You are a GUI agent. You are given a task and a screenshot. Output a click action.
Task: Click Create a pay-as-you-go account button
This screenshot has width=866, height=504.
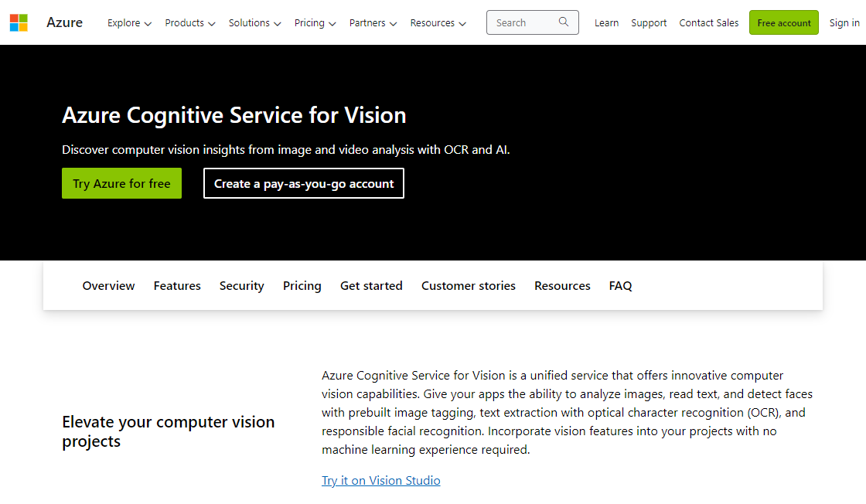click(x=304, y=183)
